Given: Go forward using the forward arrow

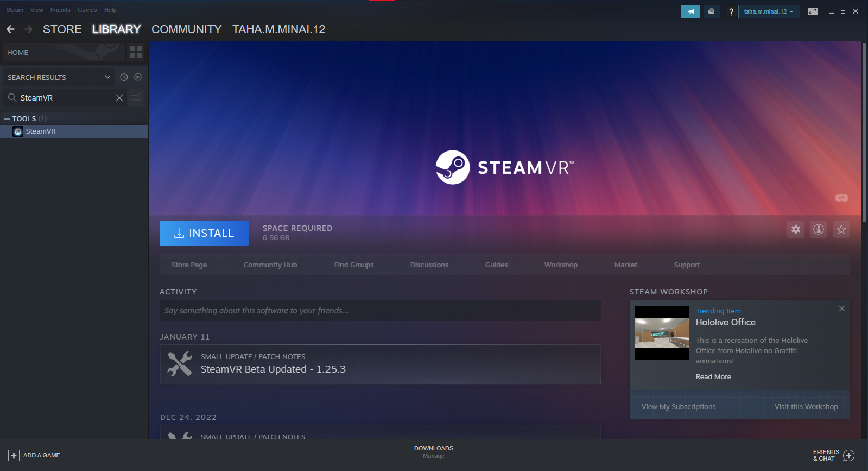Looking at the screenshot, I should click(x=29, y=29).
